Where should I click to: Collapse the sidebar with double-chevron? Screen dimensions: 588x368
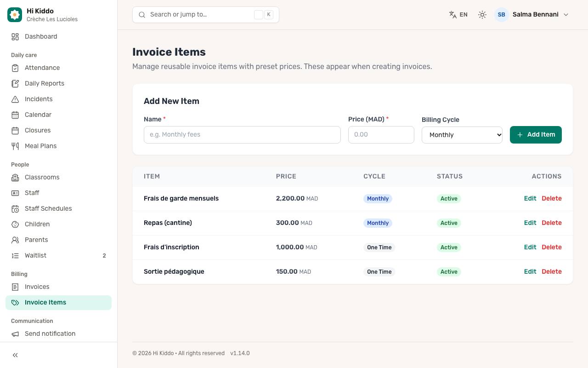coord(15,355)
